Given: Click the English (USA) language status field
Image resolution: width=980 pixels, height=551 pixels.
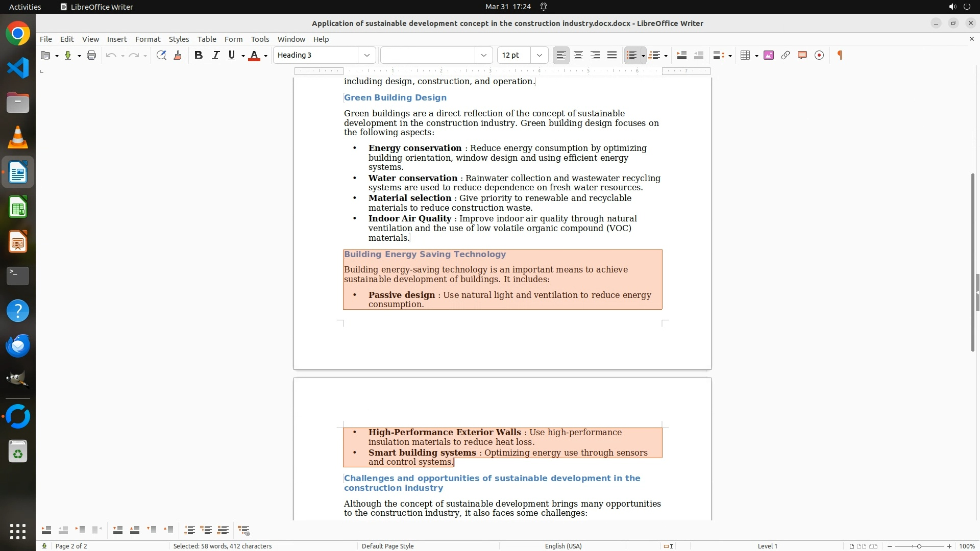Looking at the screenshot, I should pyautogui.click(x=563, y=546).
